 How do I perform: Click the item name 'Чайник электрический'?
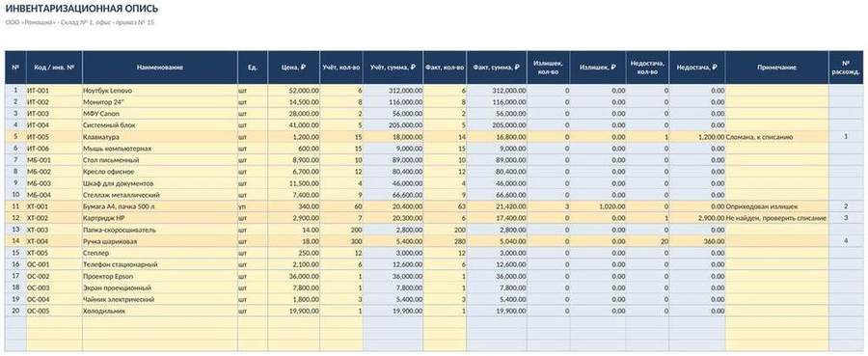coord(160,299)
